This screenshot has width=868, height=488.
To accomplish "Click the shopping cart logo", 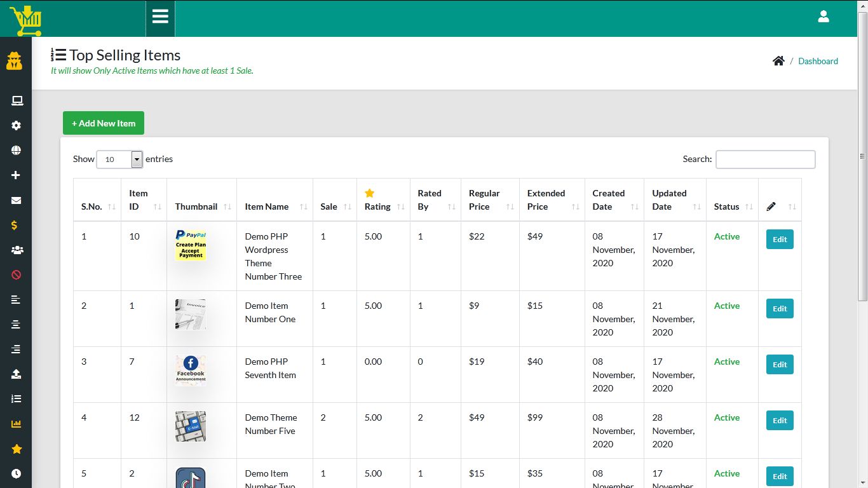I will [x=25, y=20].
